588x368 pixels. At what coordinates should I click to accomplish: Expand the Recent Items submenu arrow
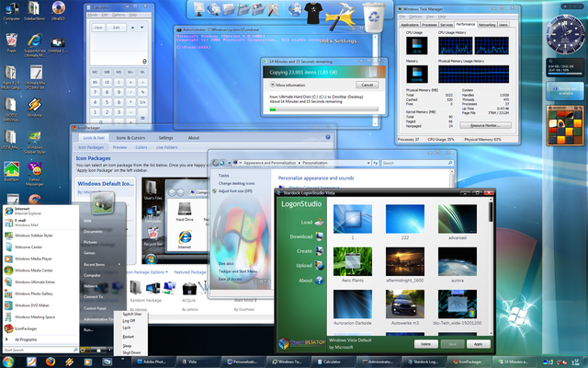click(x=119, y=264)
